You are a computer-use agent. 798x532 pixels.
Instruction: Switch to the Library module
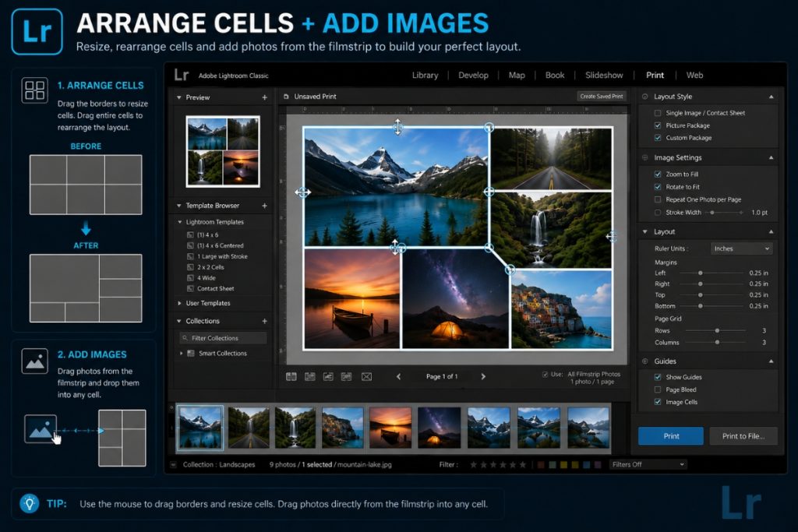coord(425,75)
